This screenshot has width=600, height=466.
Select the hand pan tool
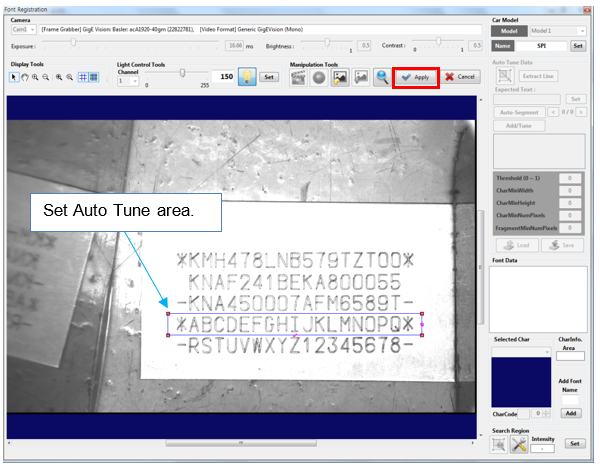[25, 77]
